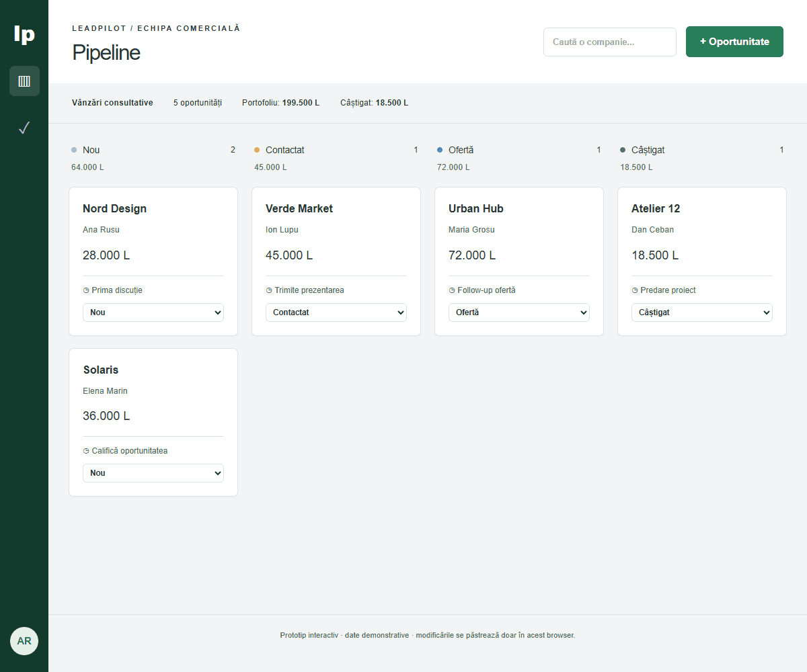Click contact name Elena Marin
807x672 pixels.
pyautogui.click(x=105, y=391)
